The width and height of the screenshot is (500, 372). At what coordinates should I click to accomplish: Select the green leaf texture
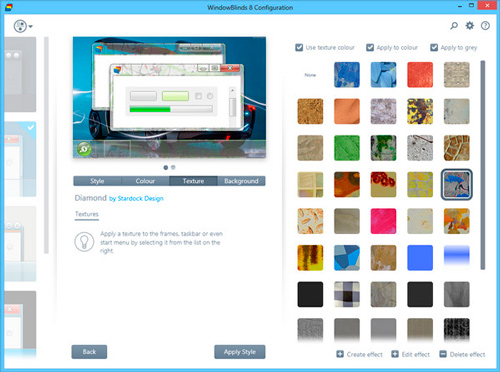(x=347, y=148)
